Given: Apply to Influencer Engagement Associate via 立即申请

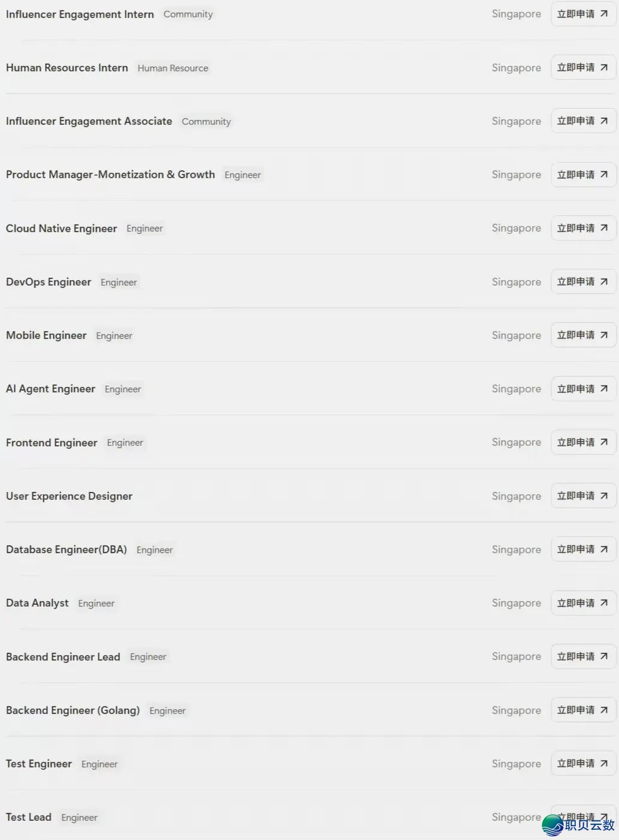Looking at the screenshot, I should tap(584, 121).
